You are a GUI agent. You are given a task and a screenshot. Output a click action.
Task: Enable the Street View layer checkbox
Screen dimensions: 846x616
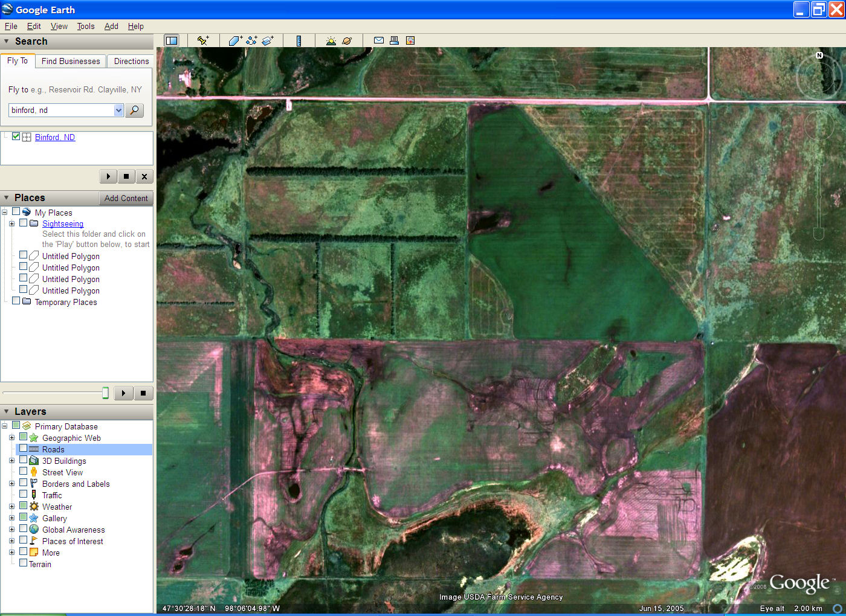24,471
